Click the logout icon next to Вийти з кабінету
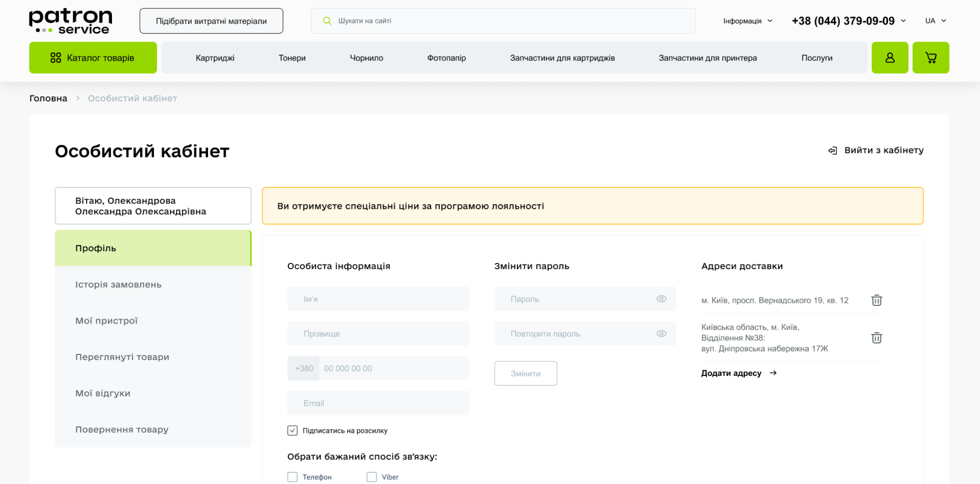The width and height of the screenshot is (980, 484). coord(833,151)
